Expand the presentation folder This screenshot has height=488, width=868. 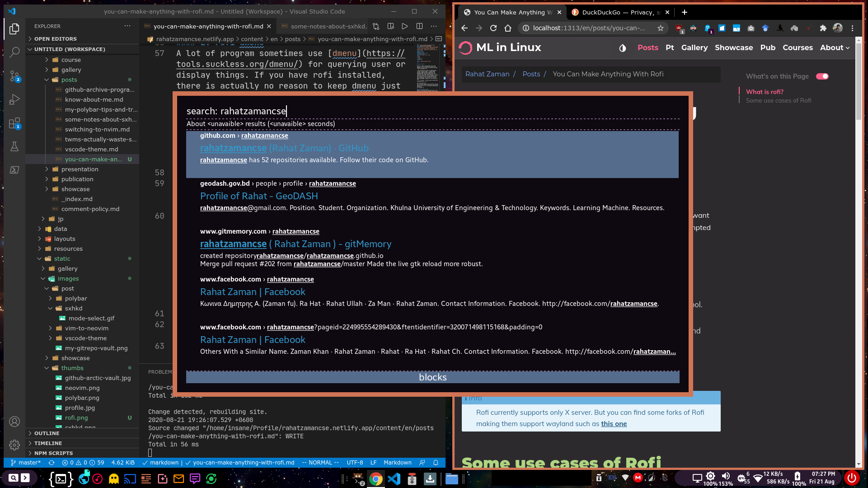(x=80, y=169)
